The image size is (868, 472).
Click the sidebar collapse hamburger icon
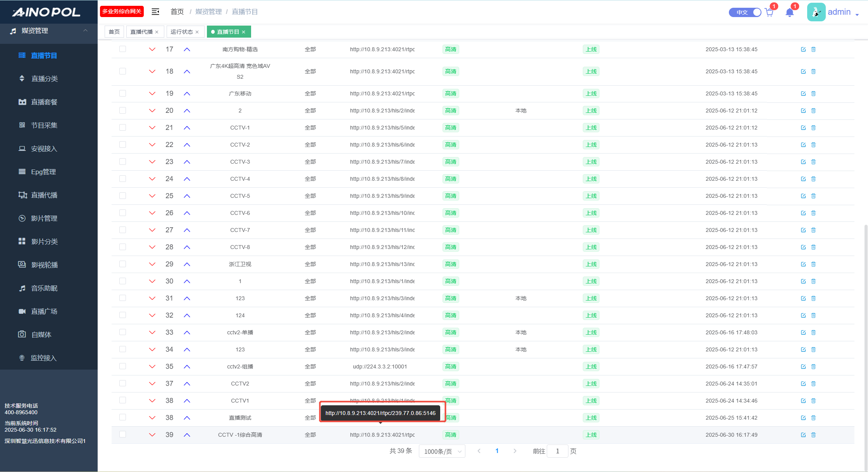155,12
